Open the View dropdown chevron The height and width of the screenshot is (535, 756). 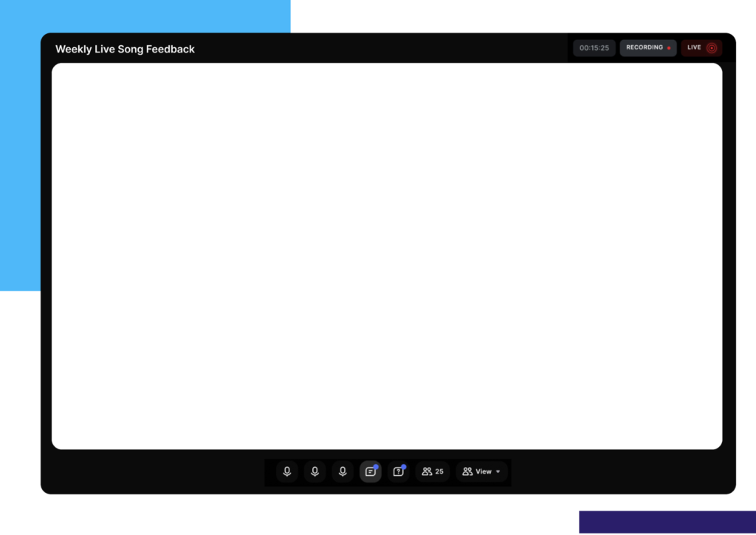point(499,471)
